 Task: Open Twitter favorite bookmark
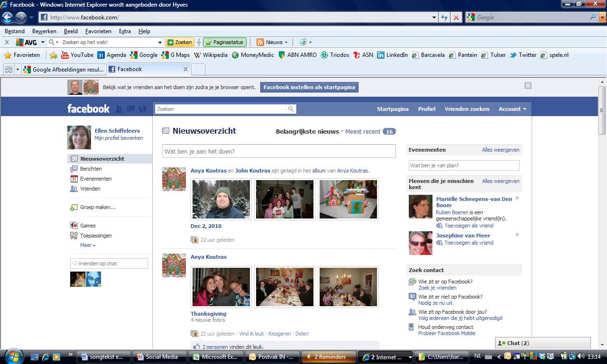click(x=523, y=55)
